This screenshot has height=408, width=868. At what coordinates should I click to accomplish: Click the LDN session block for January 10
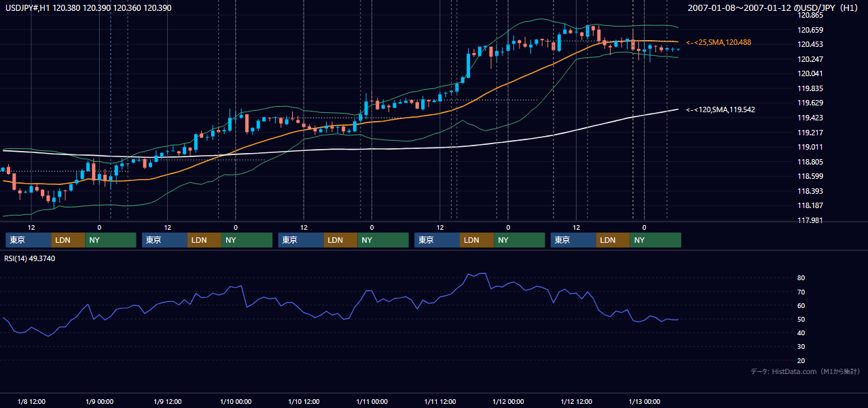pyautogui.click(x=340, y=240)
